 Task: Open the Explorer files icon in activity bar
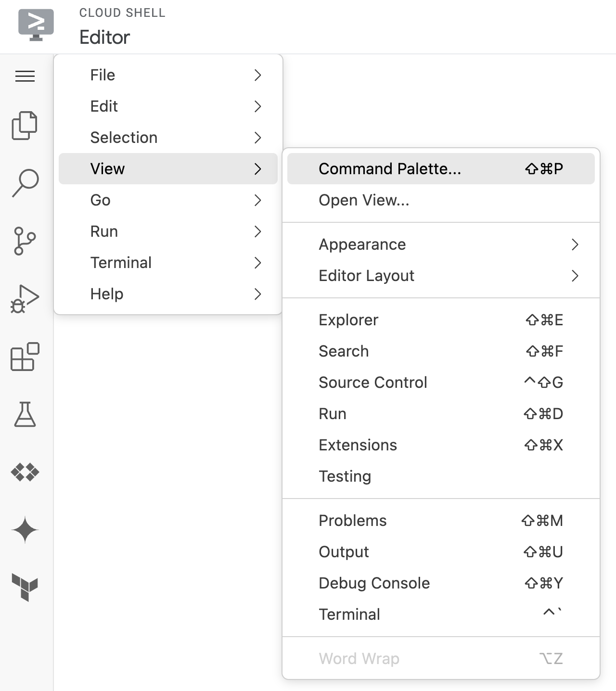click(25, 126)
